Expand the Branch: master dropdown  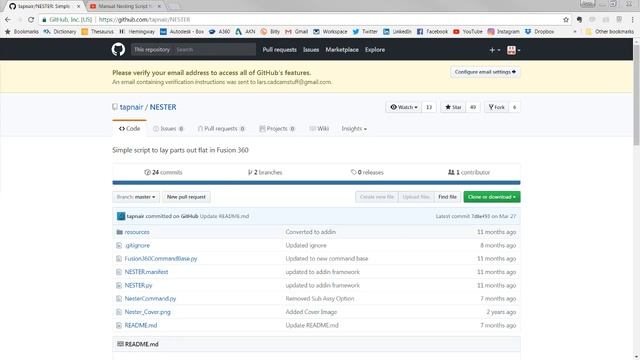point(136,197)
